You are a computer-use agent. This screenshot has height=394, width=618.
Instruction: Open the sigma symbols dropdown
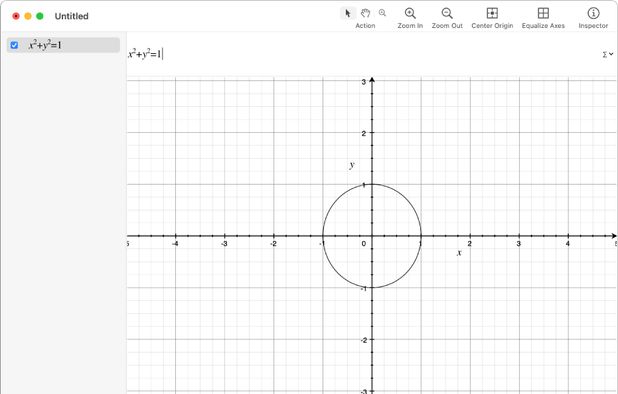point(607,54)
